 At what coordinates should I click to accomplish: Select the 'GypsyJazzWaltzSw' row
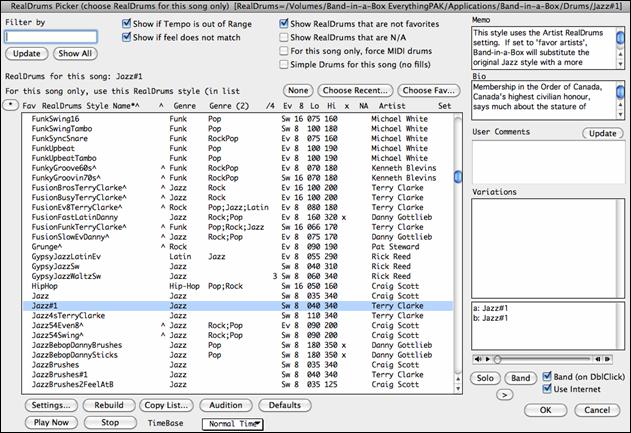point(237,276)
